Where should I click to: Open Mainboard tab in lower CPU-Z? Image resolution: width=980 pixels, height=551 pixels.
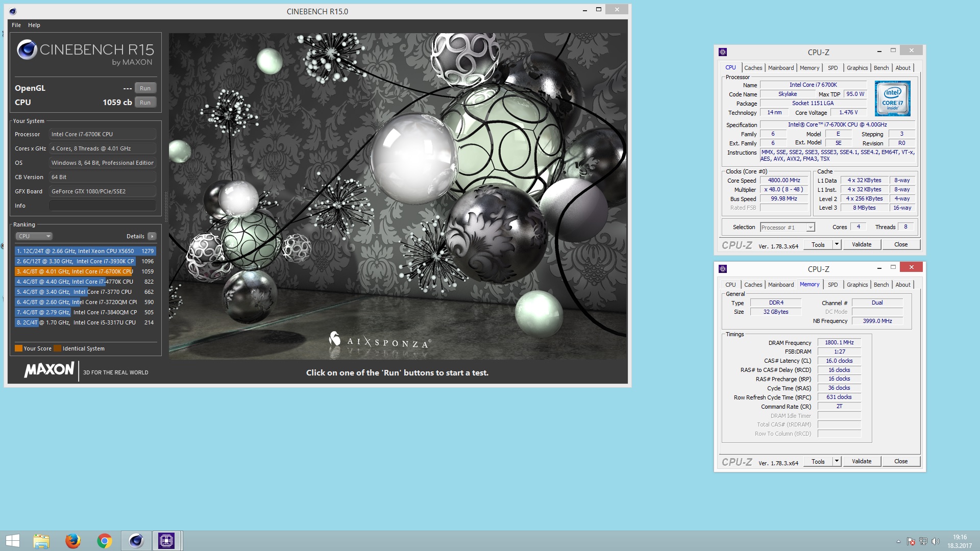[781, 285]
